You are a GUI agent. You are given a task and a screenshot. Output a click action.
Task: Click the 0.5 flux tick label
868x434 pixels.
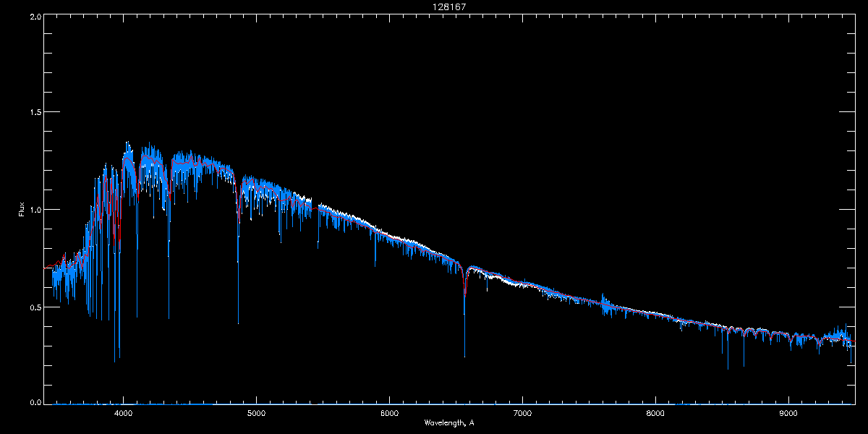click(35, 307)
